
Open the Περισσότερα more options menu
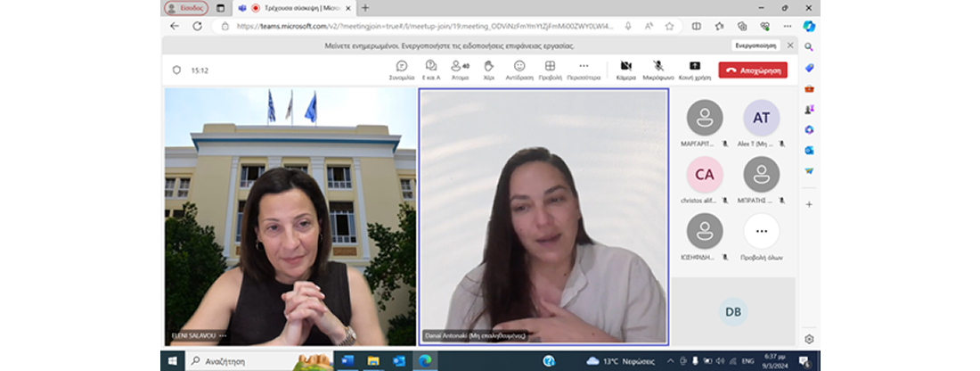[584, 70]
